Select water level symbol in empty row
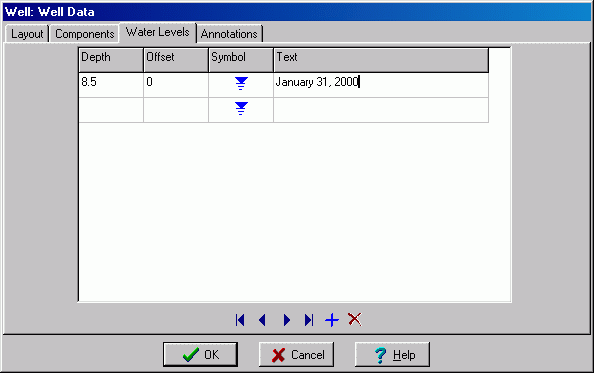This screenshot has width=594, height=373. click(241, 109)
